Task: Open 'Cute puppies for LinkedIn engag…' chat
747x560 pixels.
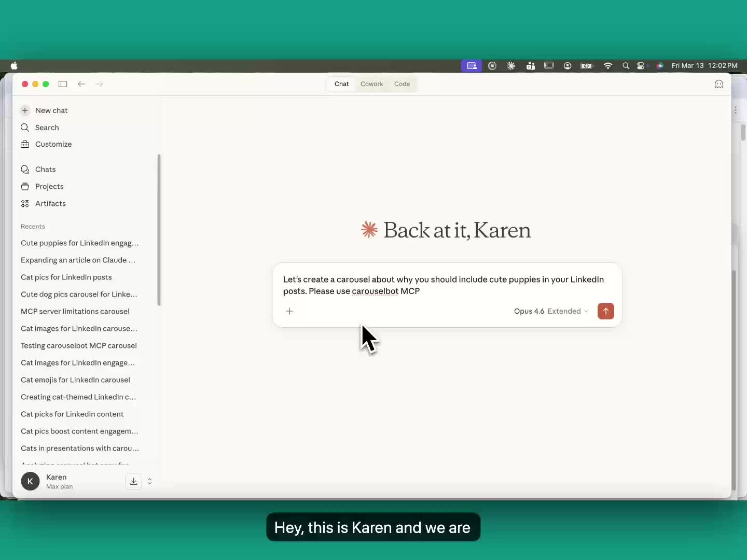Action: pos(80,243)
